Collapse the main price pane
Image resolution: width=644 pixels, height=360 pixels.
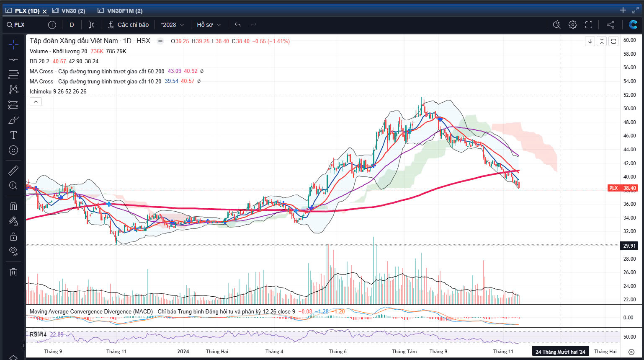[602, 41]
